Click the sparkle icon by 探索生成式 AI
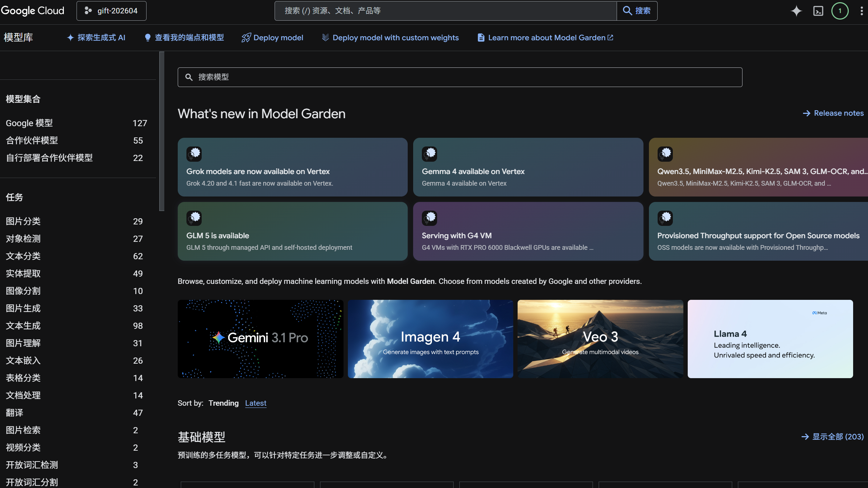The image size is (868, 488). click(x=70, y=38)
